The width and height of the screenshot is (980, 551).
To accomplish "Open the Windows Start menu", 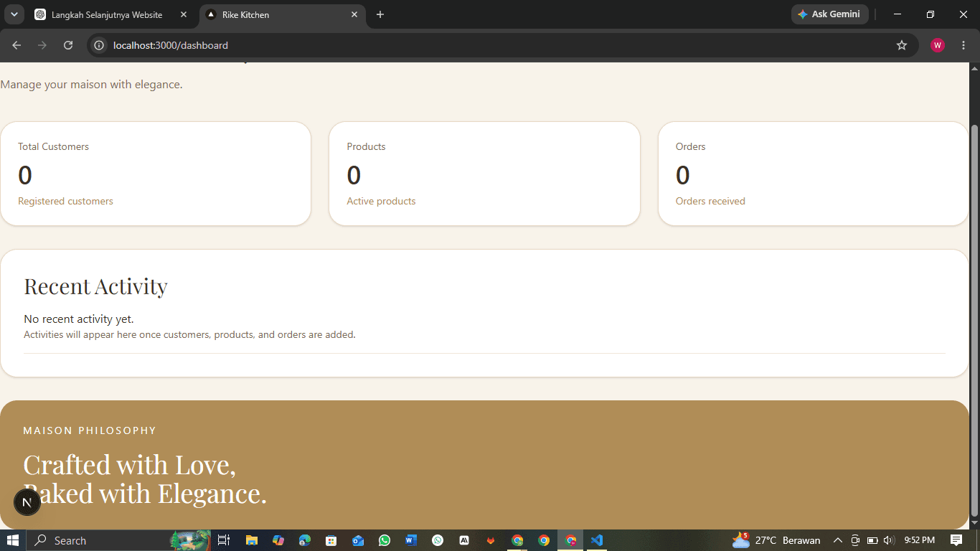I will point(13,540).
